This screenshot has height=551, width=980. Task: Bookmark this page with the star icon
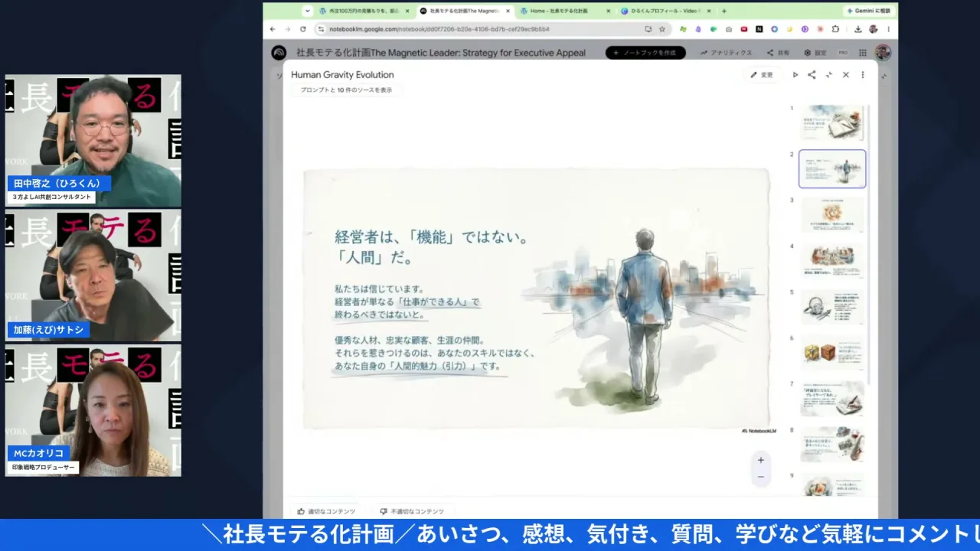point(662,29)
